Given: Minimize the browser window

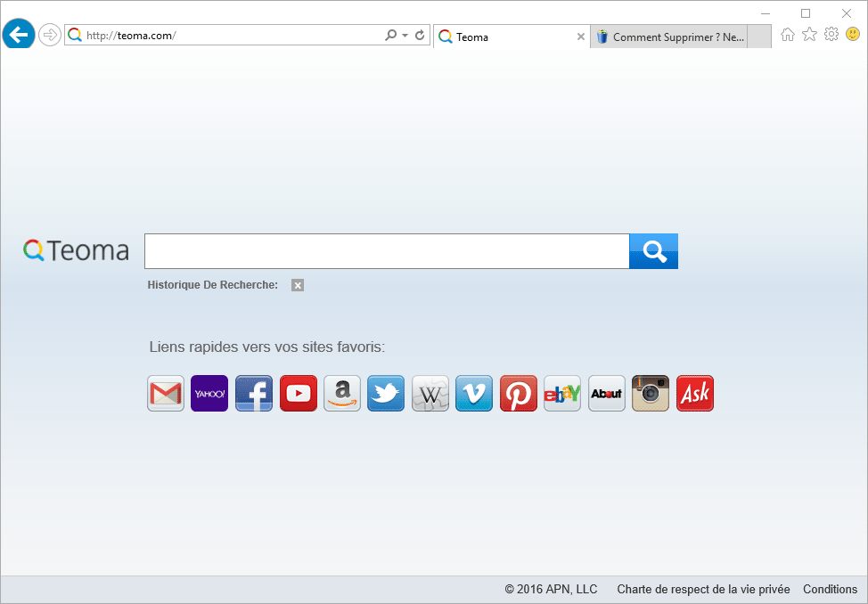Looking at the screenshot, I should [x=766, y=13].
